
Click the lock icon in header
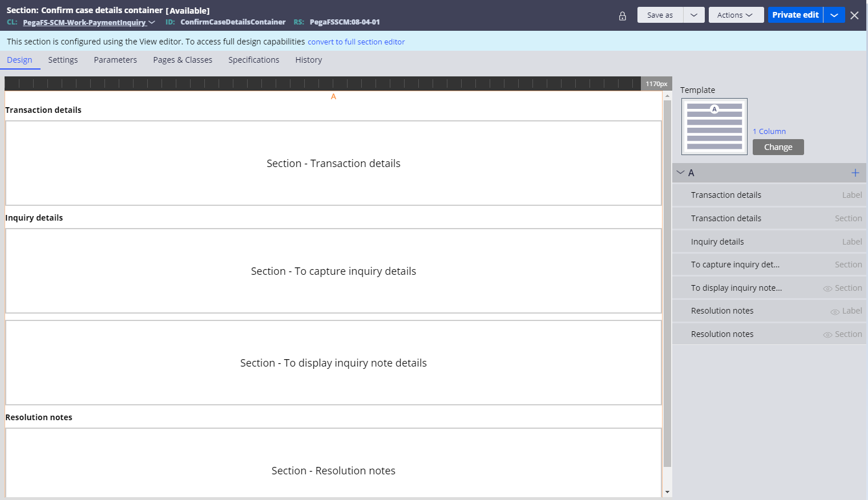coord(623,16)
